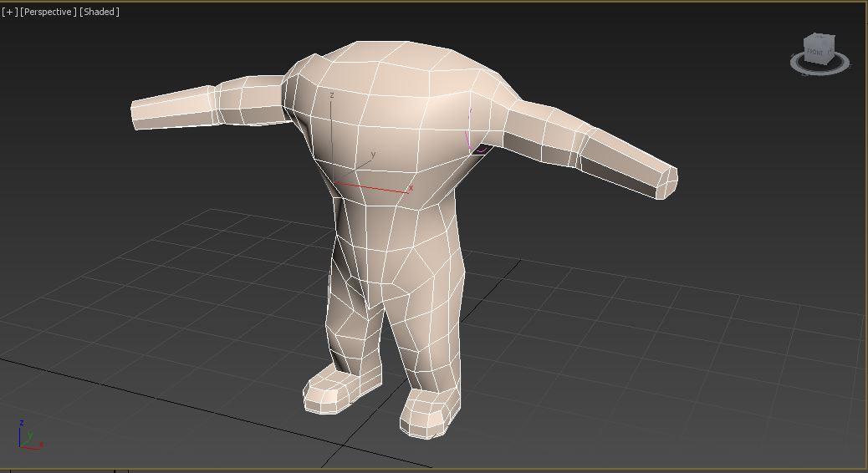The width and height of the screenshot is (868, 473).
Task: Click the Y axis label of gizmo
Action: (373, 155)
